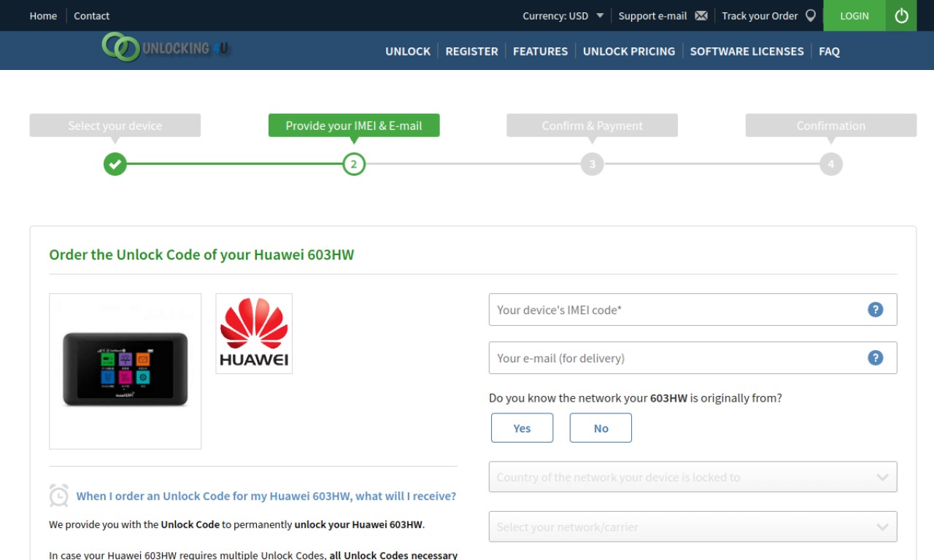
Task: Click the Select your device step label
Action: point(115,125)
